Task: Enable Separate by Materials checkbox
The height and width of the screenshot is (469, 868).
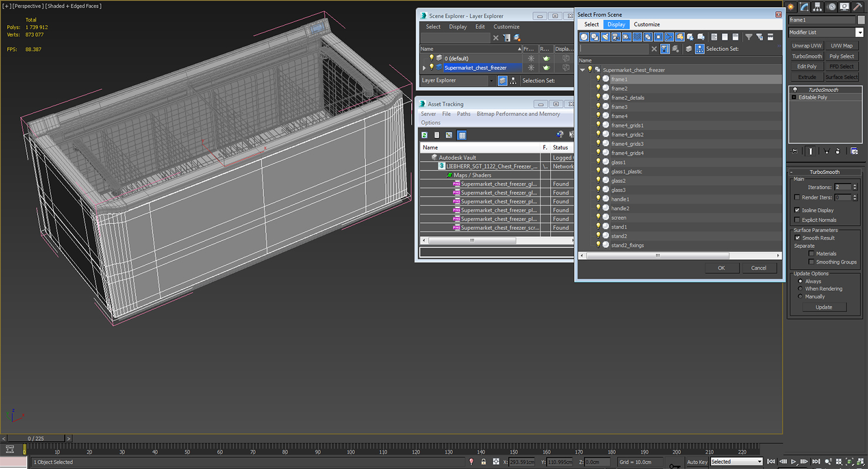Action: pyautogui.click(x=812, y=254)
